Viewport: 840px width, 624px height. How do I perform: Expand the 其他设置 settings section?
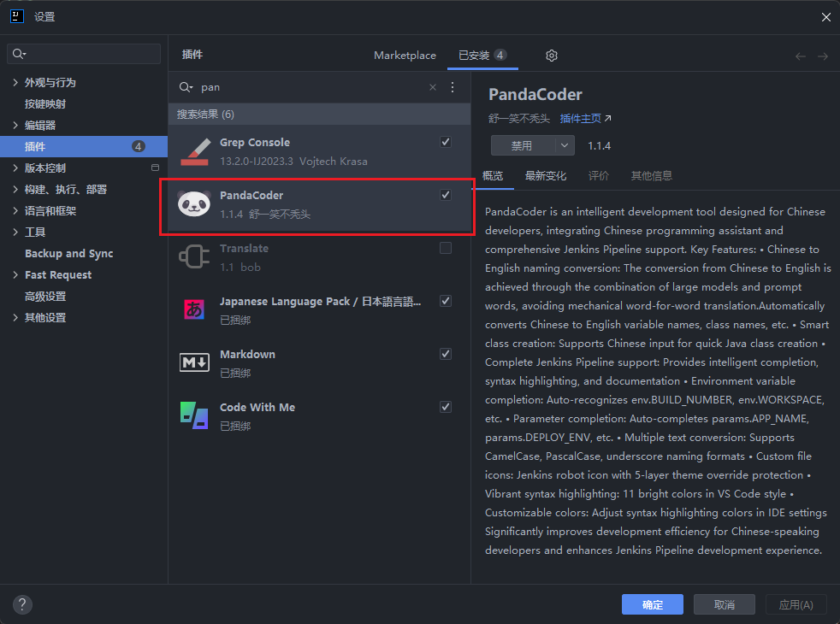[x=15, y=318]
